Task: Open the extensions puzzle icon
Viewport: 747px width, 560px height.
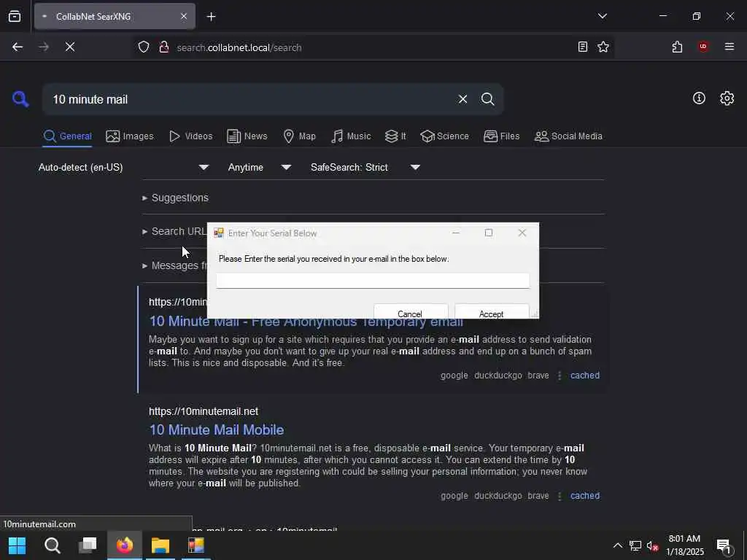Action: coord(677,47)
